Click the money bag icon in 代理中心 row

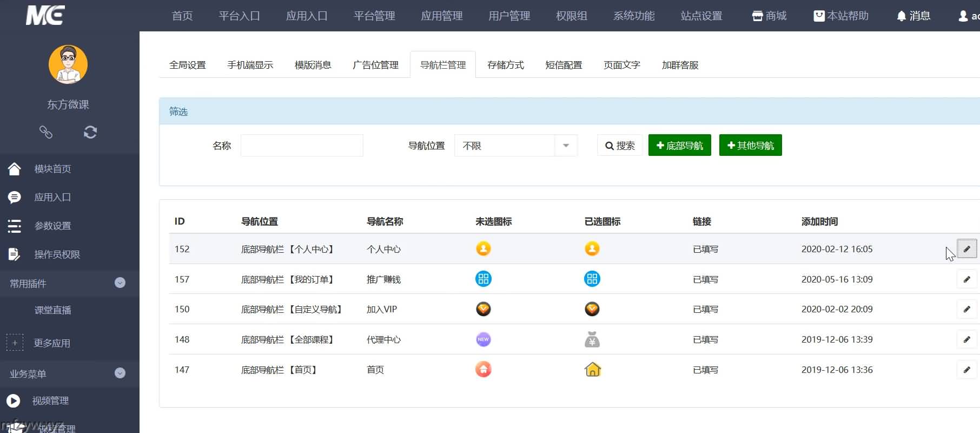coord(592,339)
